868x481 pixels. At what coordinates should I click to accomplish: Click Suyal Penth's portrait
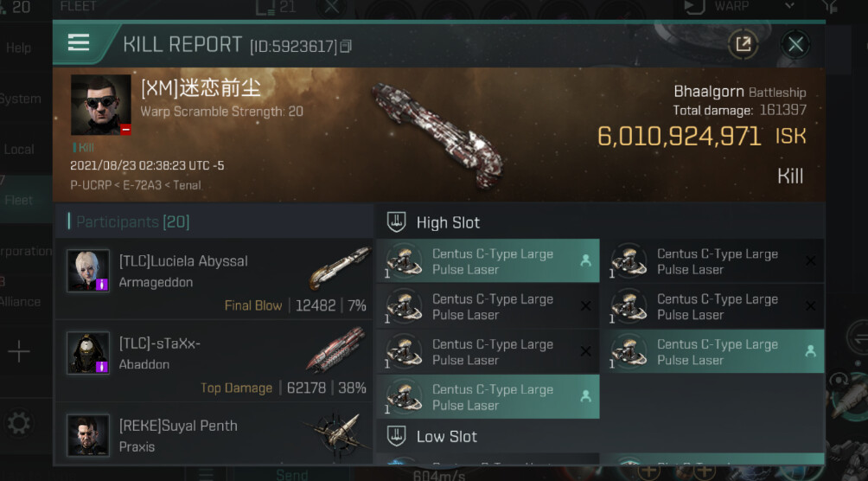pyautogui.click(x=89, y=435)
